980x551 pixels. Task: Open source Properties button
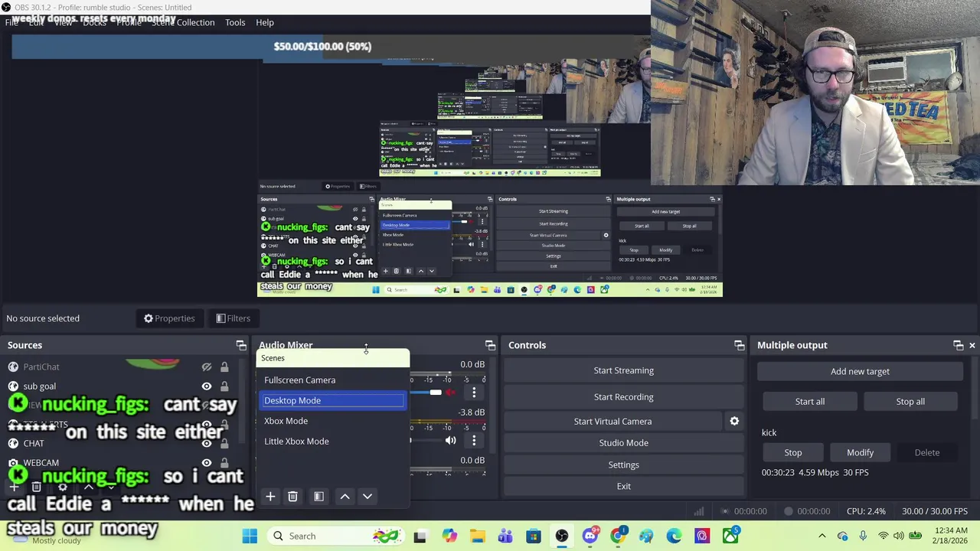pyautogui.click(x=169, y=318)
